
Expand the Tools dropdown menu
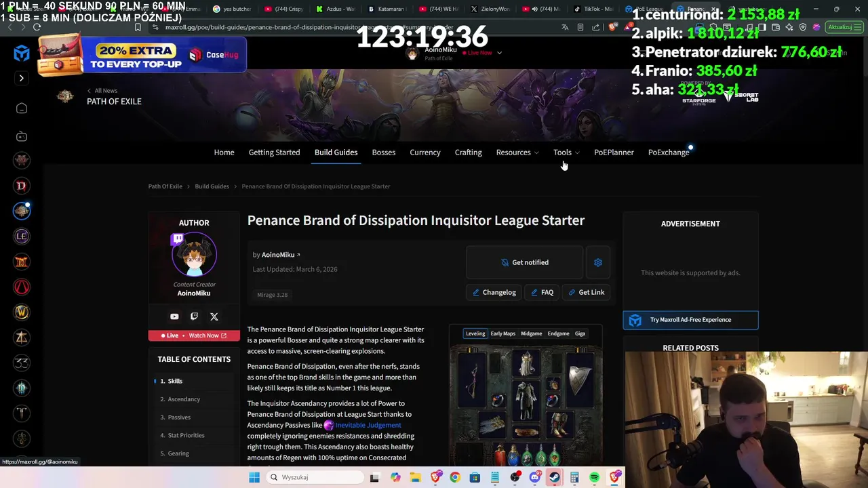coord(566,152)
